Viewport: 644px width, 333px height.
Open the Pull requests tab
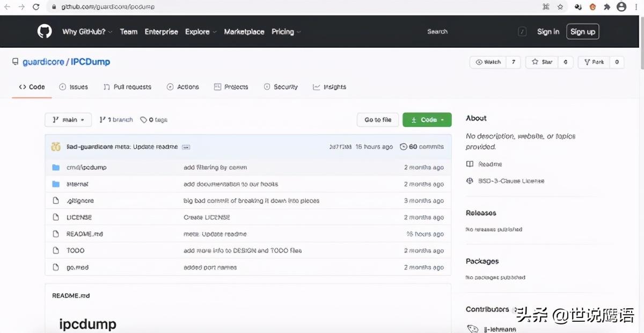127,87
